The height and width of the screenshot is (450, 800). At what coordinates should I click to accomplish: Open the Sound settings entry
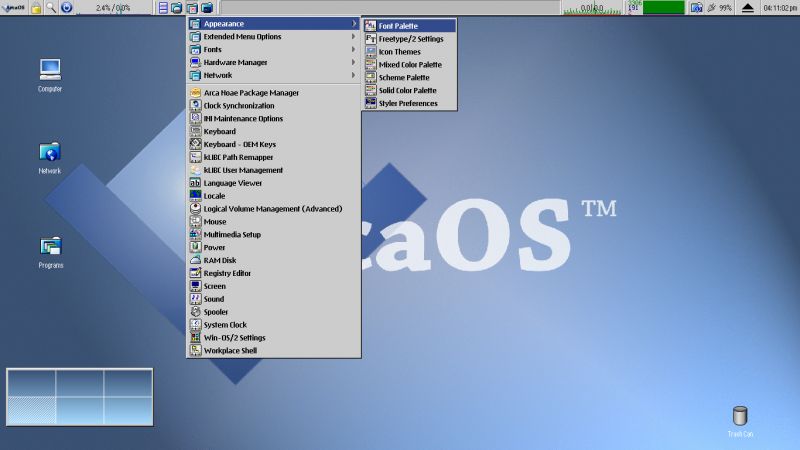(x=273, y=299)
